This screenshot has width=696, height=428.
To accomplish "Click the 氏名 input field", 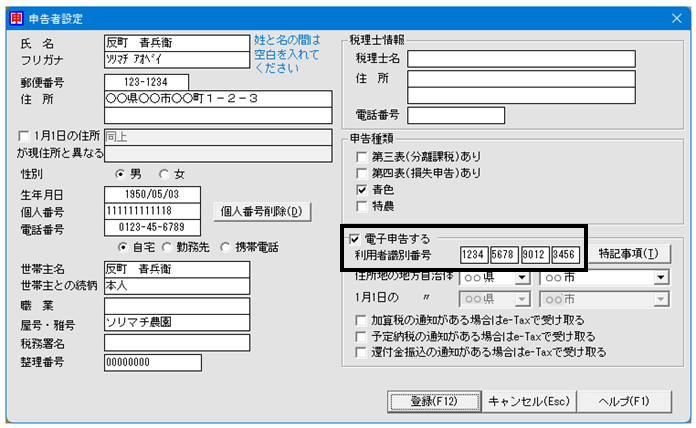I will pyautogui.click(x=177, y=43).
